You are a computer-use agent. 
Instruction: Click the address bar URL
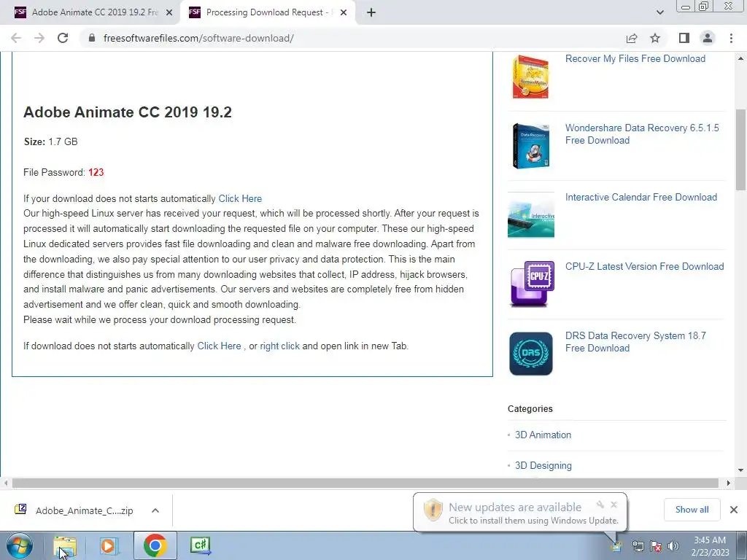point(198,38)
